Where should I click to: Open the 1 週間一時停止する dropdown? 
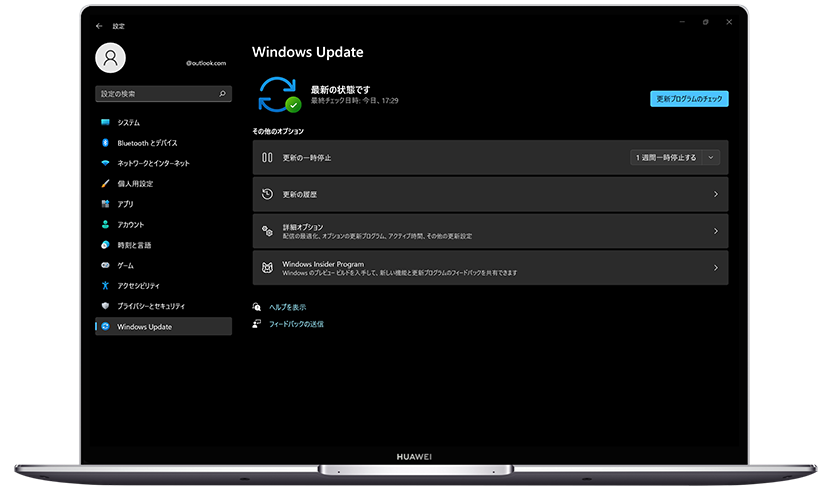tap(675, 157)
